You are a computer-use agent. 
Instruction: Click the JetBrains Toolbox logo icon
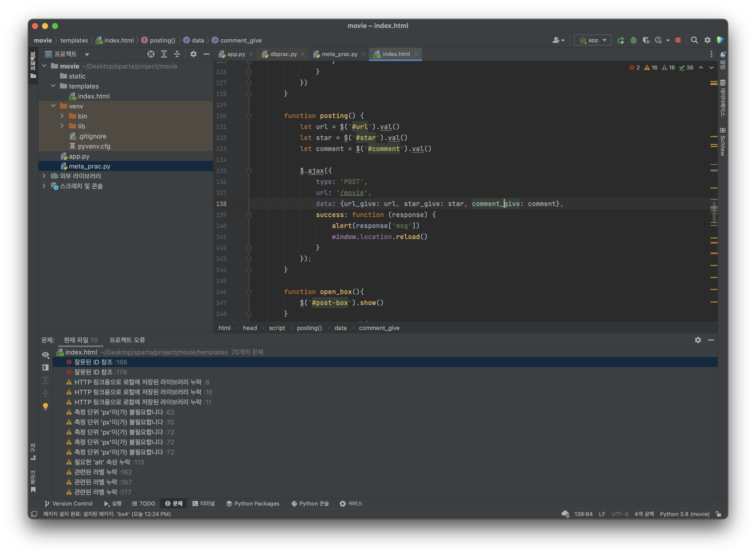(720, 40)
